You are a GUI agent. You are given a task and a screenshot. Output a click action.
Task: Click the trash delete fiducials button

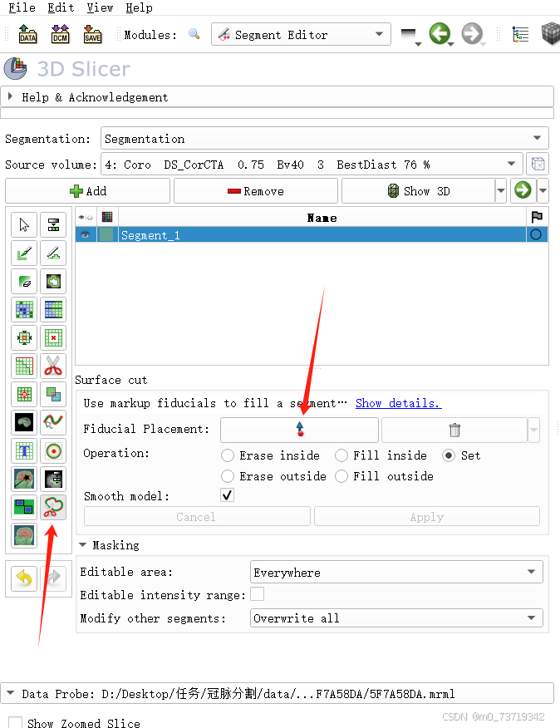point(454,430)
